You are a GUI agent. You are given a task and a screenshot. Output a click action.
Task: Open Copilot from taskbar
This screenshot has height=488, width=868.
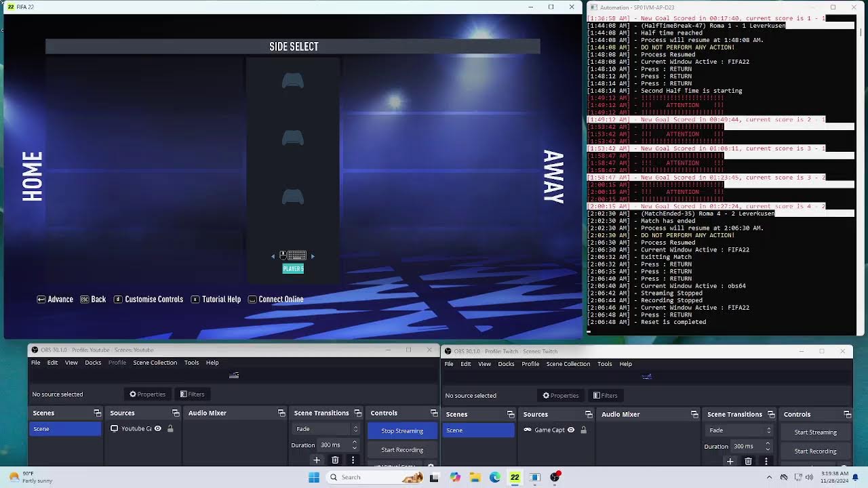[454, 477]
